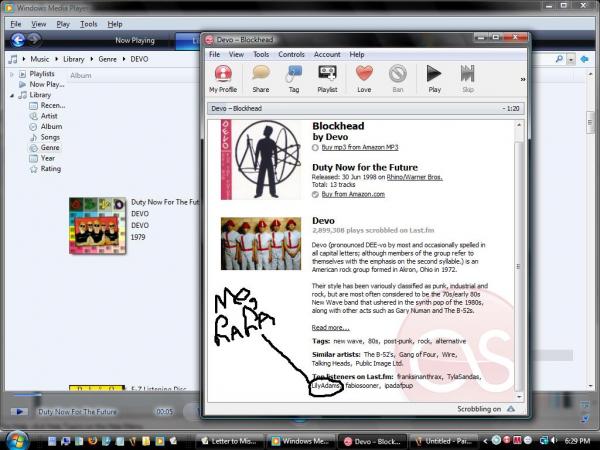This screenshot has width=600, height=450.
Task: Open Windows Media Player File menu
Action: (16, 24)
